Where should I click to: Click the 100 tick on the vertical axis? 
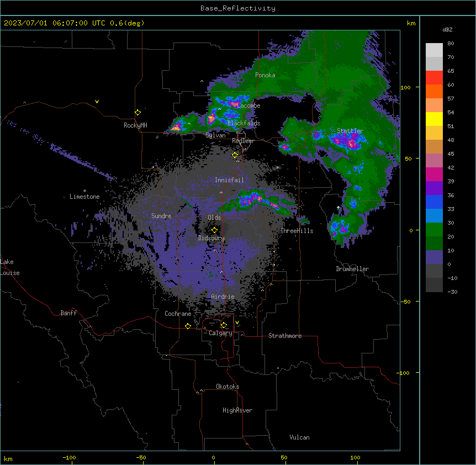click(x=405, y=87)
